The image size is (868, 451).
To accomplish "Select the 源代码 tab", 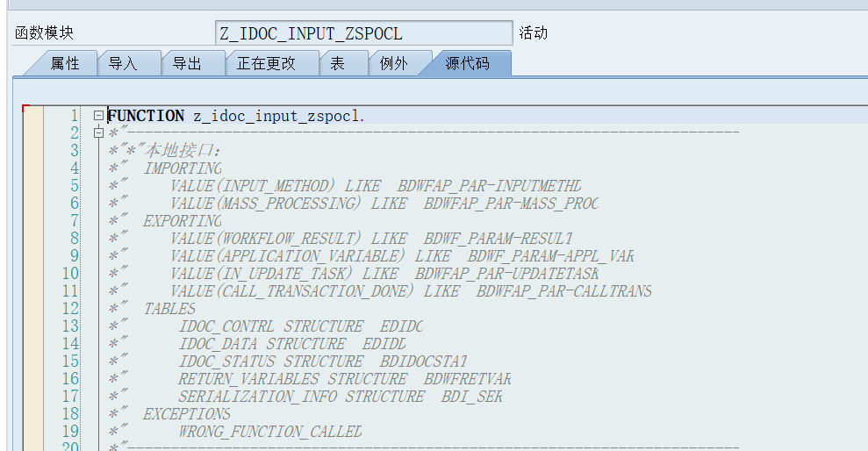I will pyautogui.click(x=468, y=64).
